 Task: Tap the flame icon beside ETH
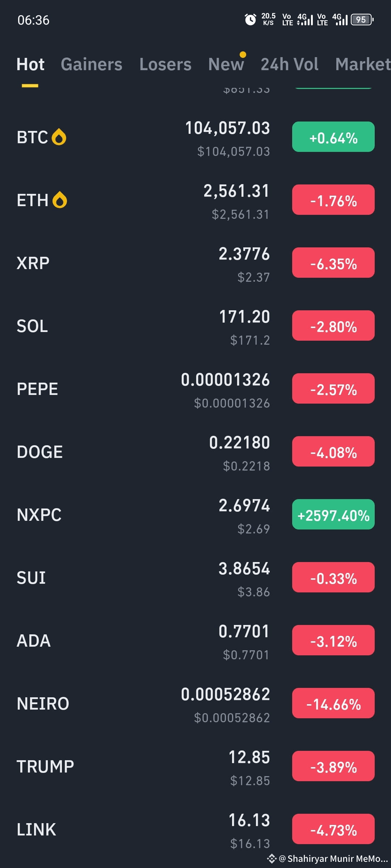[x=60, y=200]
